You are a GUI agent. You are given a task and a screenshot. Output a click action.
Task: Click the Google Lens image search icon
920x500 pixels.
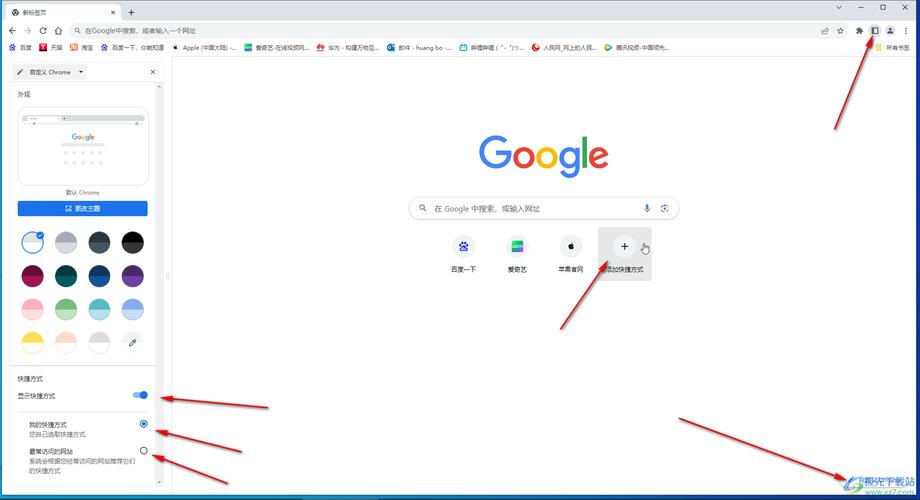point(664,208)
